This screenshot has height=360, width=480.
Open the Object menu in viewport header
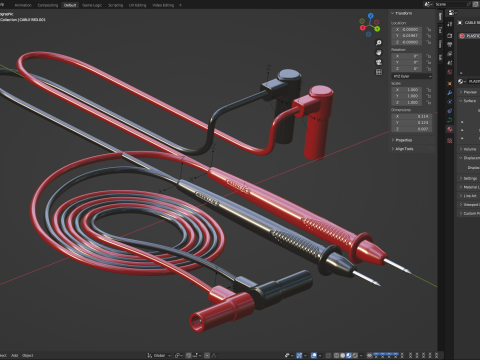(28, 355)
